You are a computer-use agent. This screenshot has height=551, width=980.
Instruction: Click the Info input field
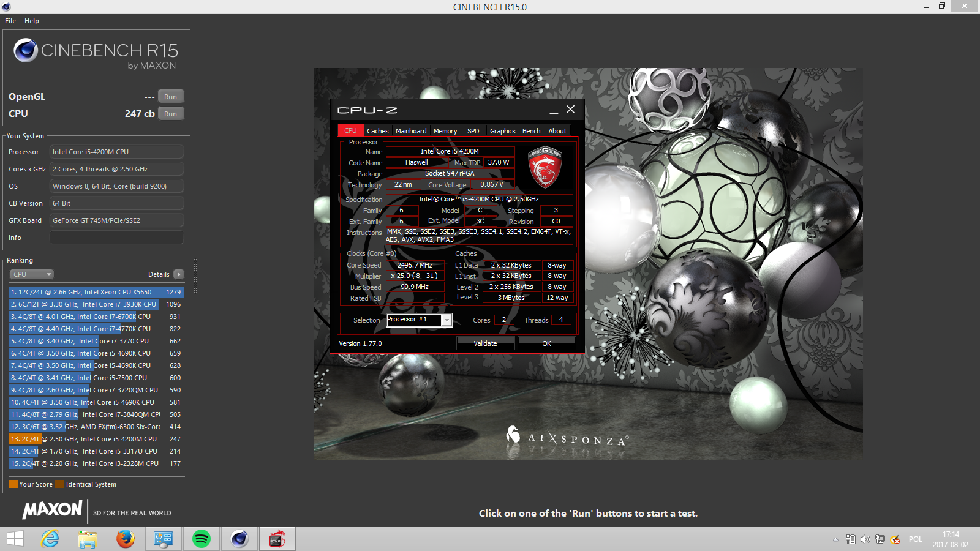(116, 238)
